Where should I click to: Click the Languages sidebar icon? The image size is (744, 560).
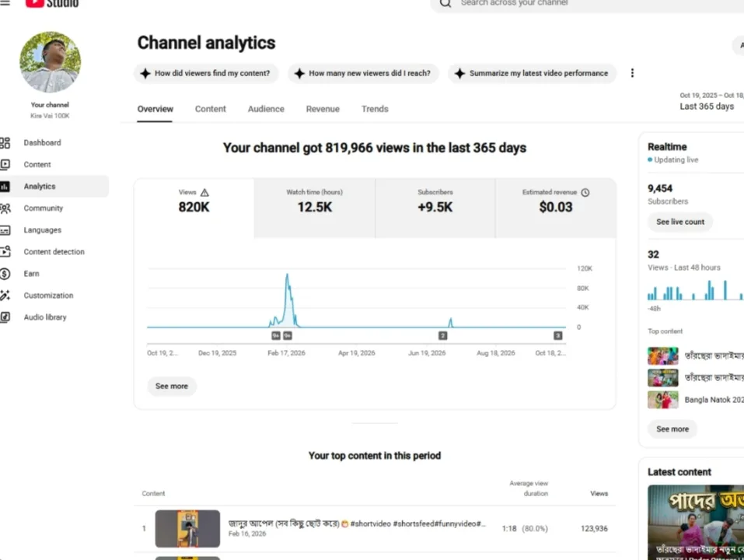coord(5,230)
